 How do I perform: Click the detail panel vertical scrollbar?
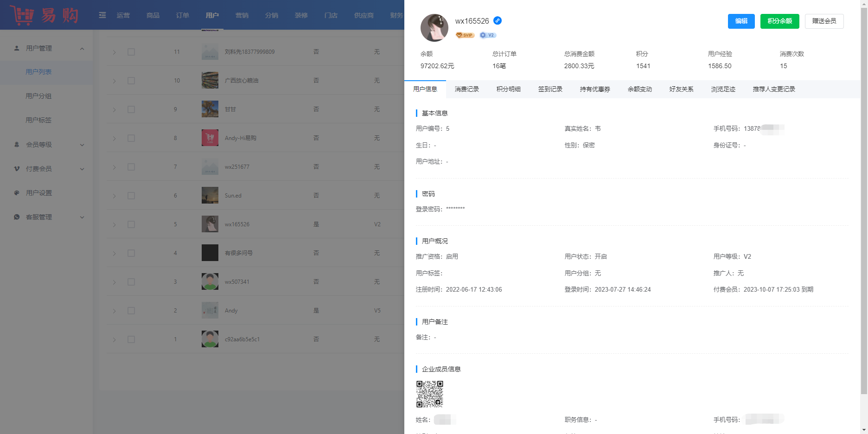click(863, 199)
